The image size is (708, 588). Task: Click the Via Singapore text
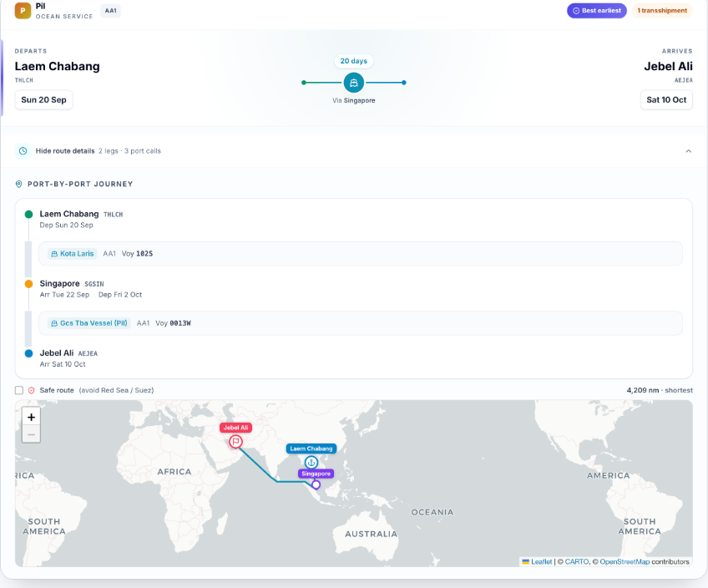point(353,100)
